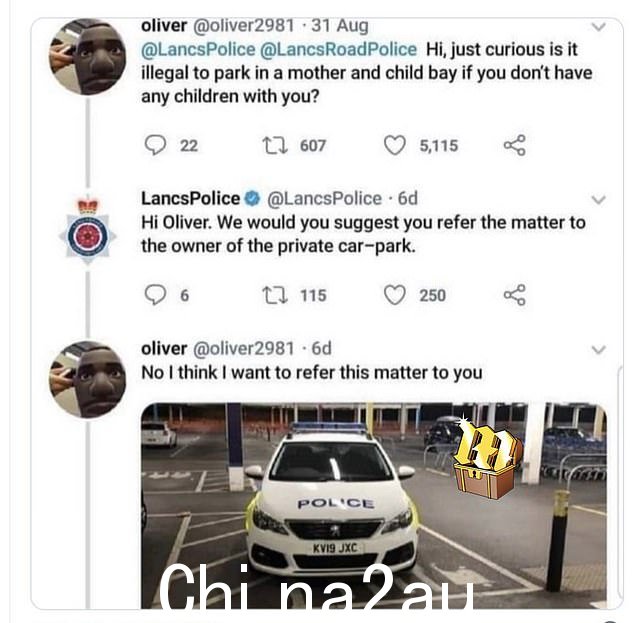Click the treasure chest sticker on photo
634x623 pixels.
(487, 458)
